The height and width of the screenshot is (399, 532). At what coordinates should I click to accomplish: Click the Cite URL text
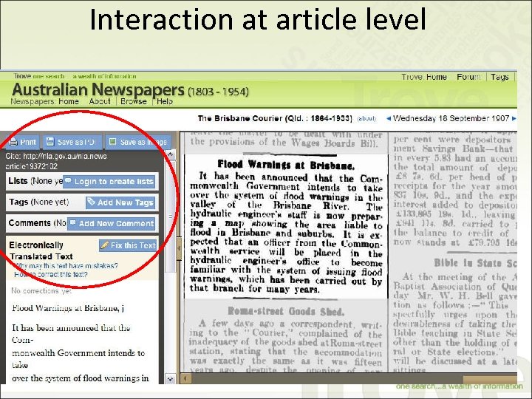point(56,161)
